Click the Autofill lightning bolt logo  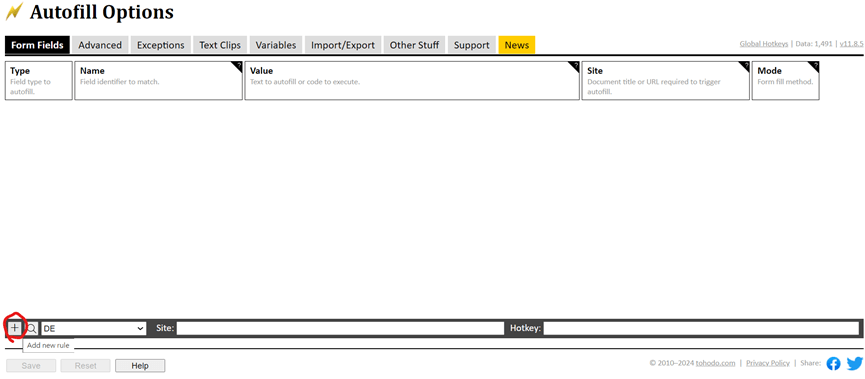(14, 12)
